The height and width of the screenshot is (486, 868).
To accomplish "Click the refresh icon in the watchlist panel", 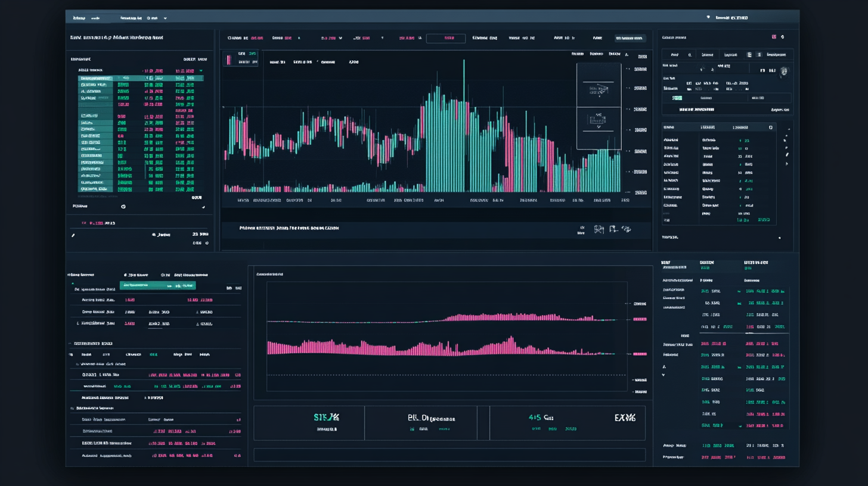I will click(123, 207).
